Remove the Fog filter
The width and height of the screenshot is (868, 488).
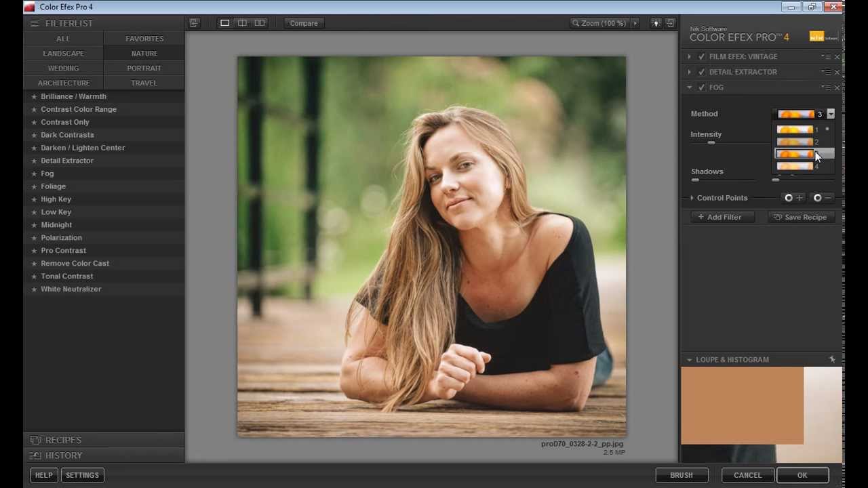coord(837,87)
